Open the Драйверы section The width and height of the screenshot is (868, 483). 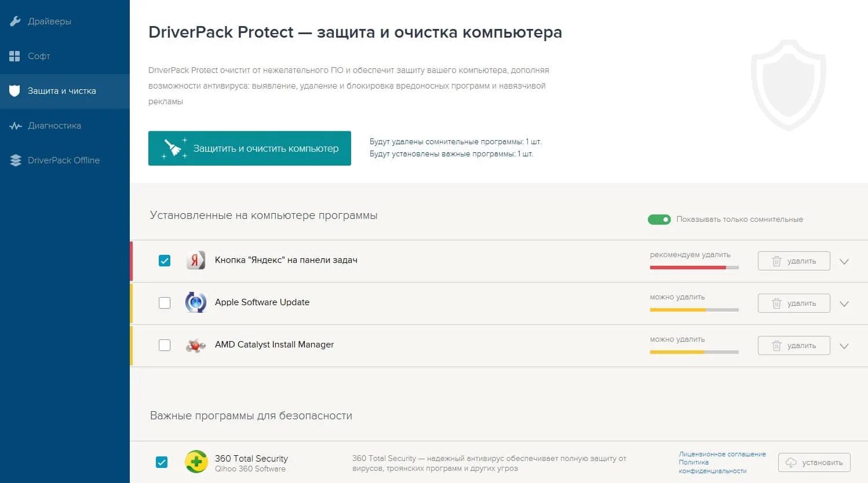pyautogui.click(x=65, y=21)
